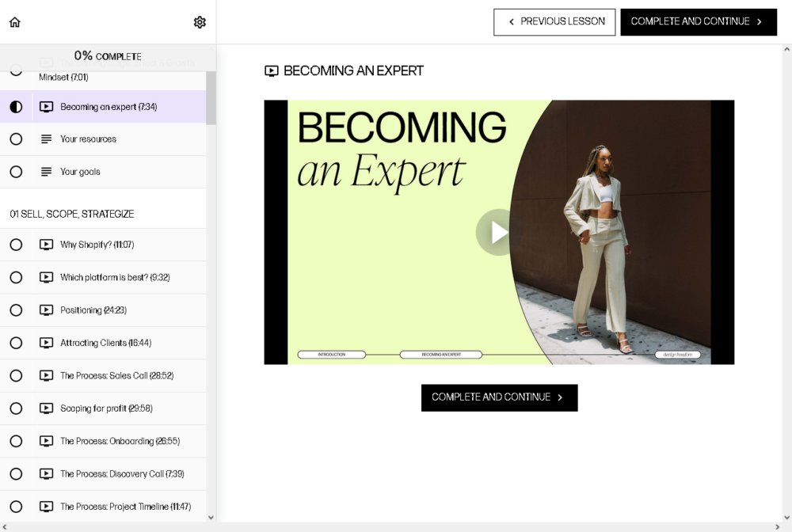Click Complete and Continue below the video

click(499, 397)
